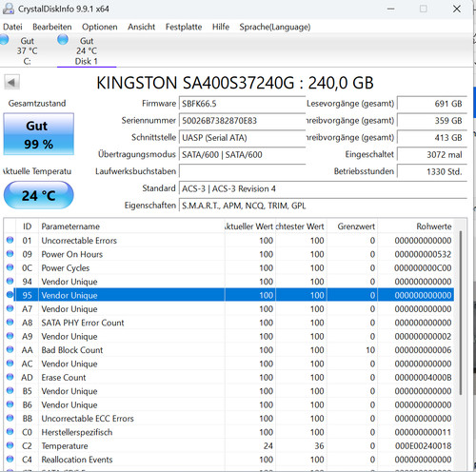The height and width of the screenshot is (472, 476).
Task: Open the Datei menu
Action: click(x=12, y=27)
